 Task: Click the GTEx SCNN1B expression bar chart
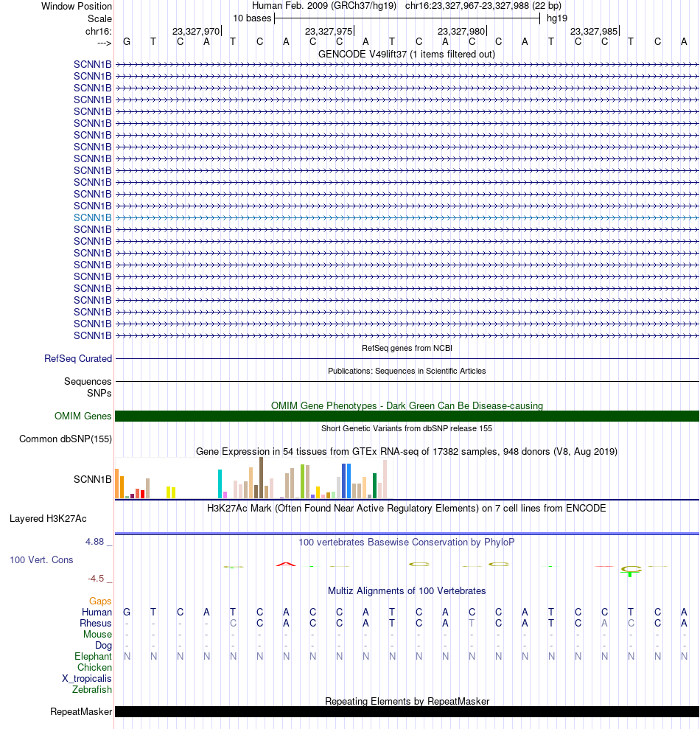point(253,478)
